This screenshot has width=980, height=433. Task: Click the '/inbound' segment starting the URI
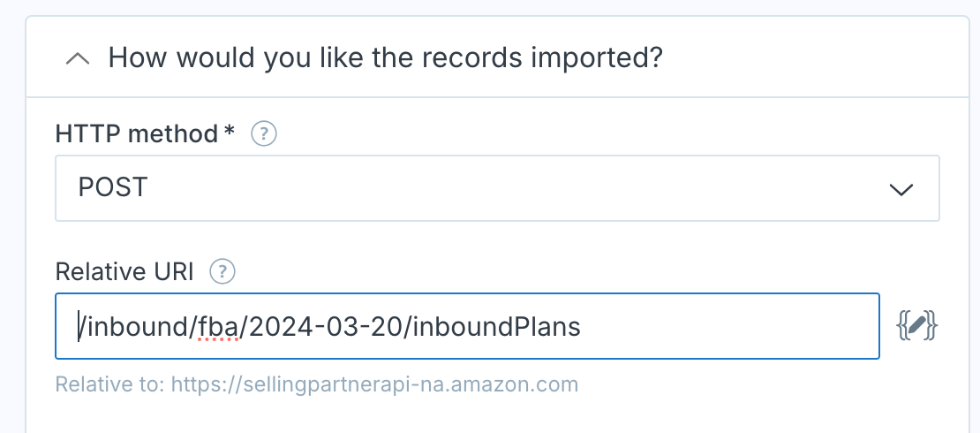[x=132, y=327]
